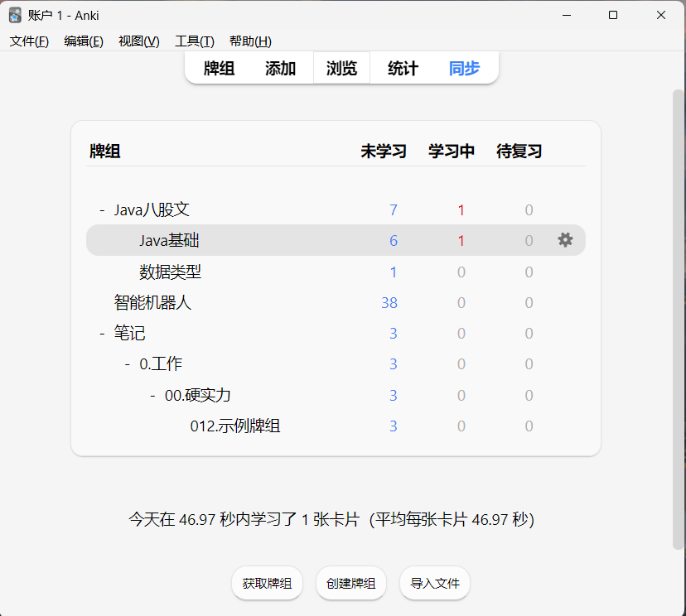Click the new count 1 for 数据类型
Screen dimensions: 686x616
coord(394,272)
